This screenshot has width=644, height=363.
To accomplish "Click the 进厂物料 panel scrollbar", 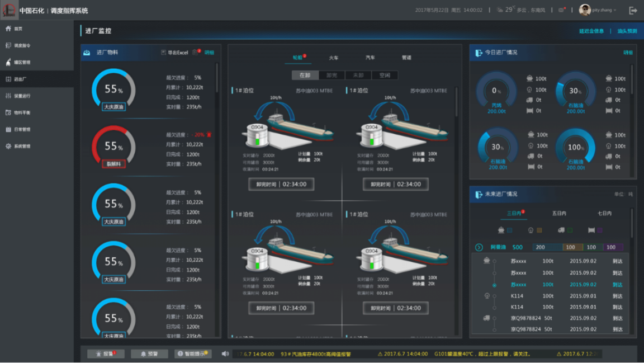I will [217, 112].
